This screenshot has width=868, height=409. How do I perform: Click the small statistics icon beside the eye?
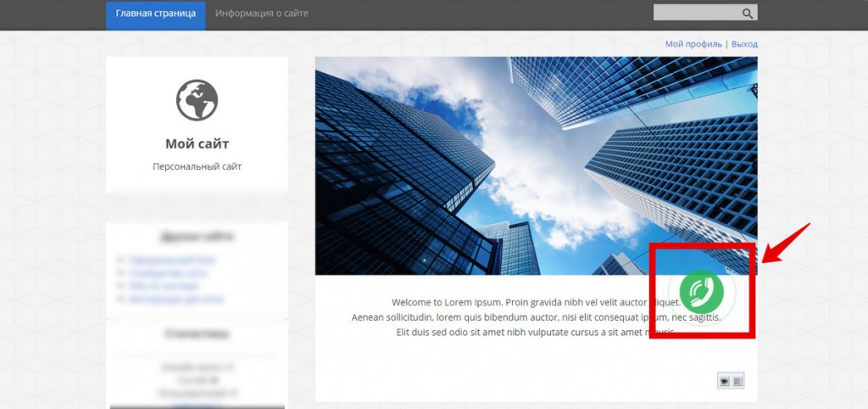737,381
